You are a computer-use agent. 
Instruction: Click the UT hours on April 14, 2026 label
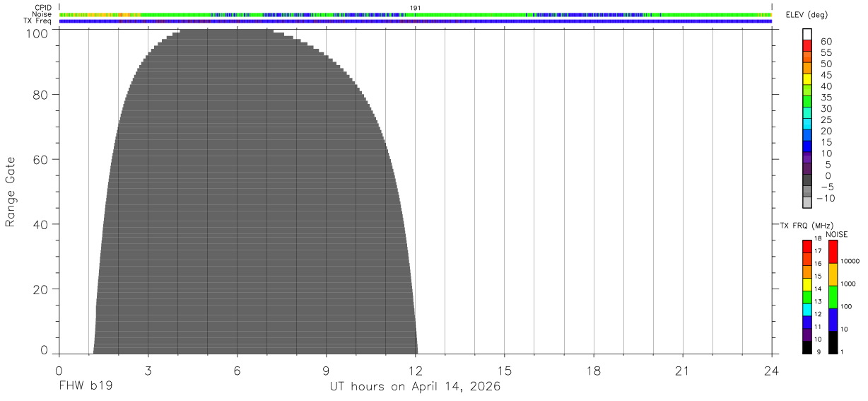coord(415,387)
